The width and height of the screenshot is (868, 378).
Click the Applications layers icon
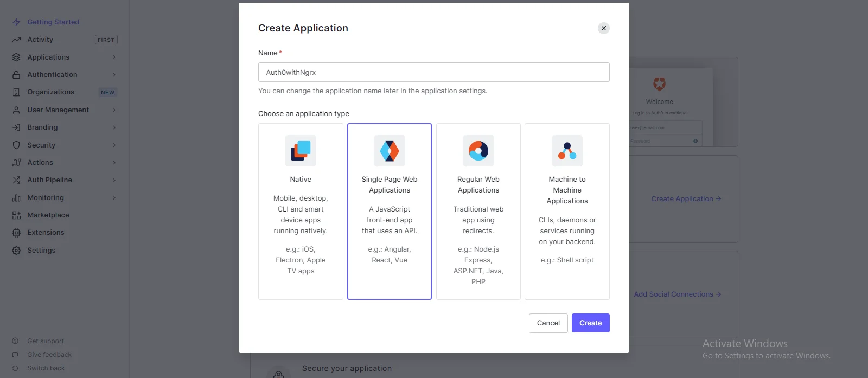[x=16, y=57]
